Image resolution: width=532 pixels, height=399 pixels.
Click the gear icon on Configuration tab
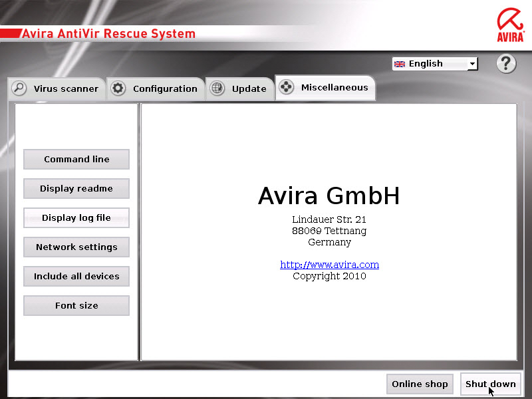pos(118,88)
